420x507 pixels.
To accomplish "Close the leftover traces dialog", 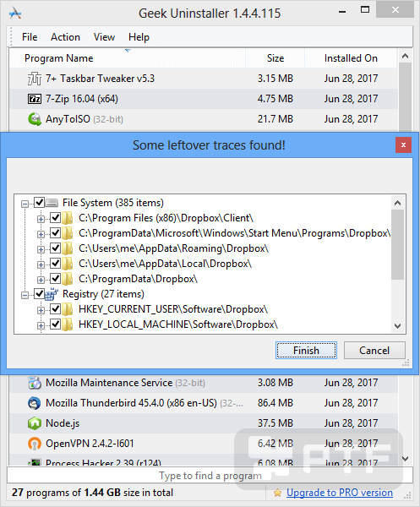I will coord(403,145).
